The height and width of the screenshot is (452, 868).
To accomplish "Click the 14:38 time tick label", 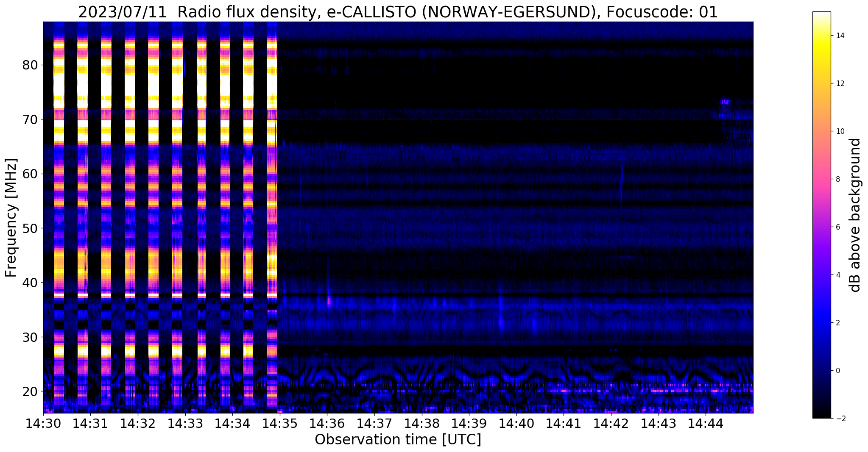I will tap(421, 423).
